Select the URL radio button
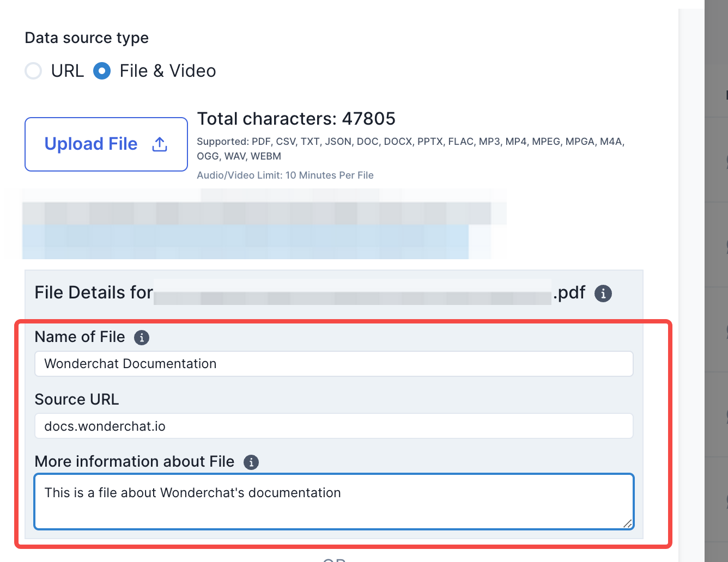The image size is (728, 562). tap(34, 71)
